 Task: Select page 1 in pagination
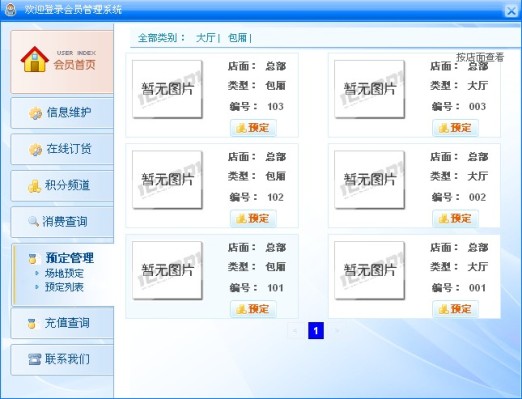[x=316, y=331]
